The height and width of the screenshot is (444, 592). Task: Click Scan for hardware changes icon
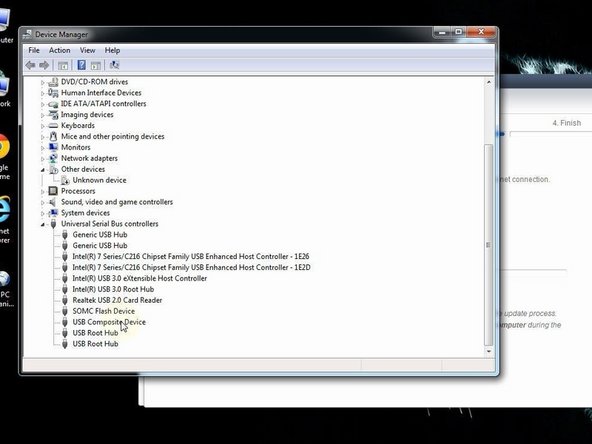point(114,65)
